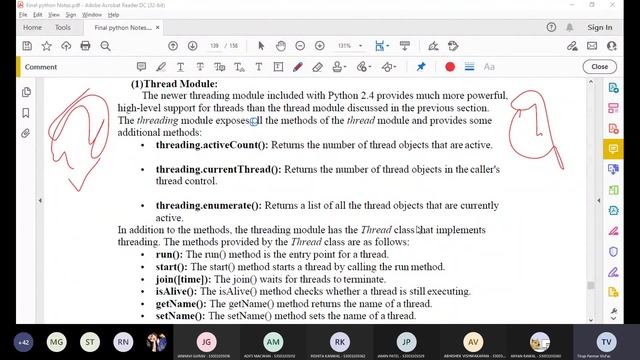Open the View menu

click(53, 15)
